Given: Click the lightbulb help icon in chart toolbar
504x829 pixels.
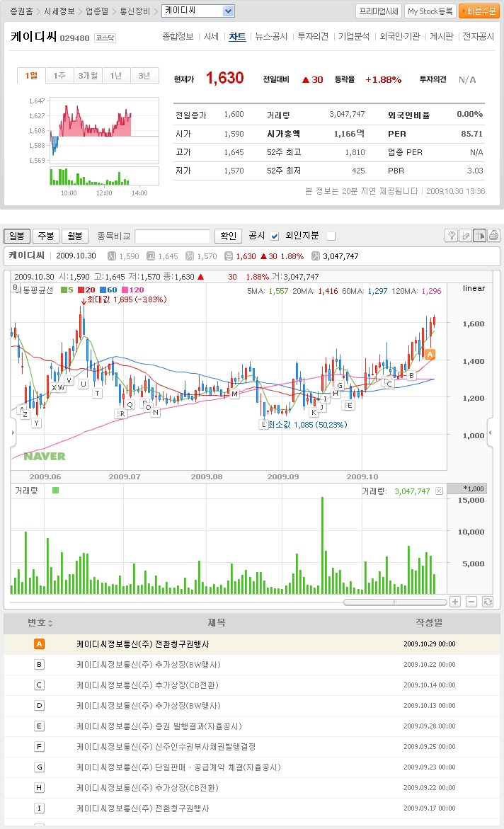Looking at the screenshot, I should [451, 235].
